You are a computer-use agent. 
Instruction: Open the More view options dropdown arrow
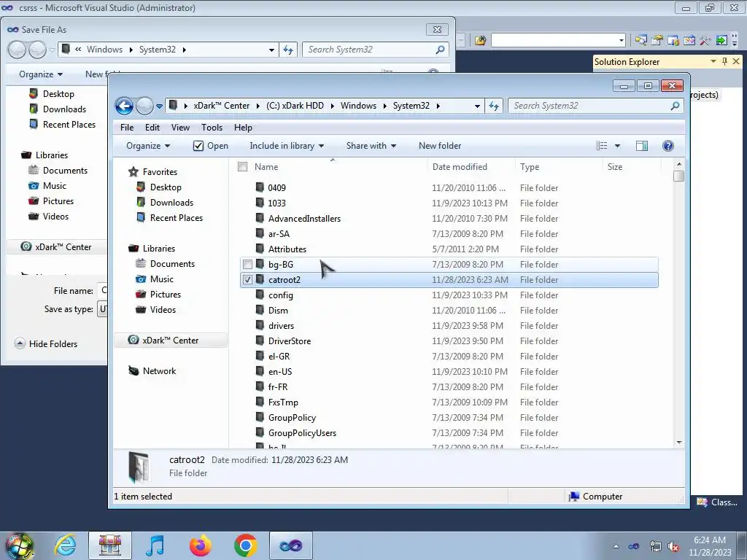(x=617, y=146)
